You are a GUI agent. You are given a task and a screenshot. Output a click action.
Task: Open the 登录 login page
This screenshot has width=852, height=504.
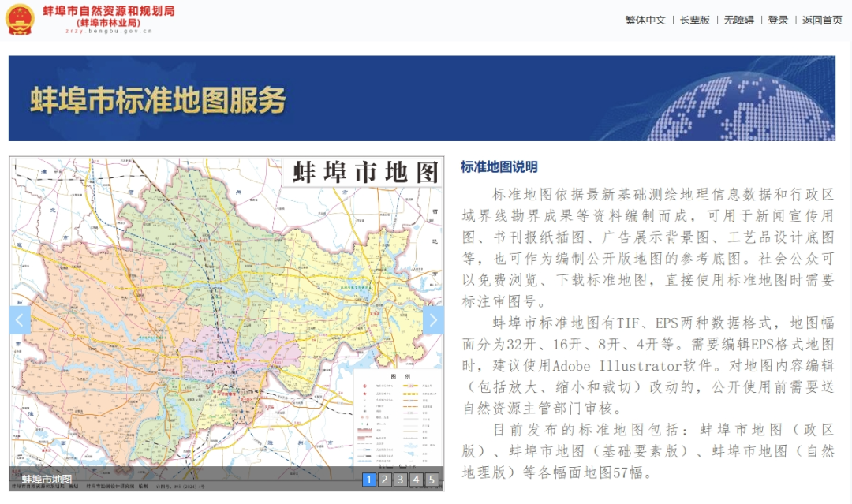click(x=778, y=21)
